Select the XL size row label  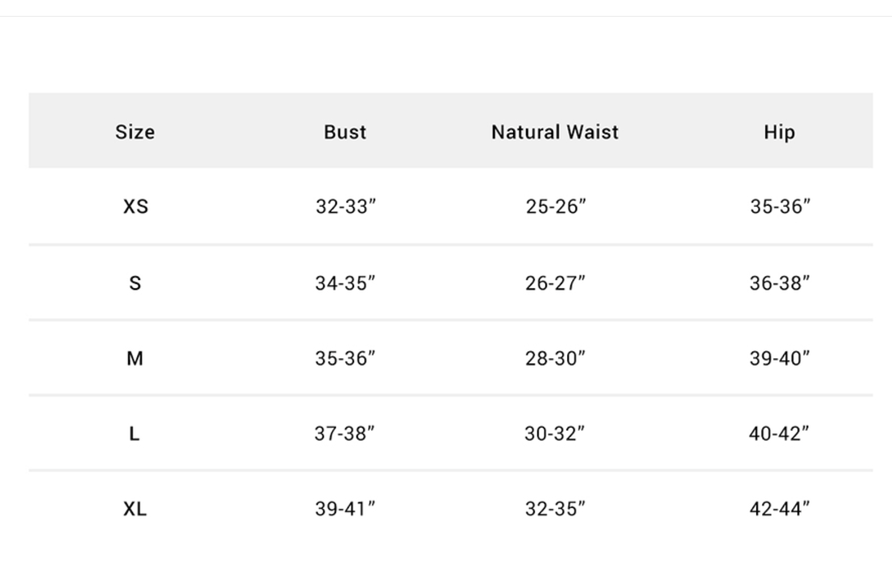[x=135, y=509]
